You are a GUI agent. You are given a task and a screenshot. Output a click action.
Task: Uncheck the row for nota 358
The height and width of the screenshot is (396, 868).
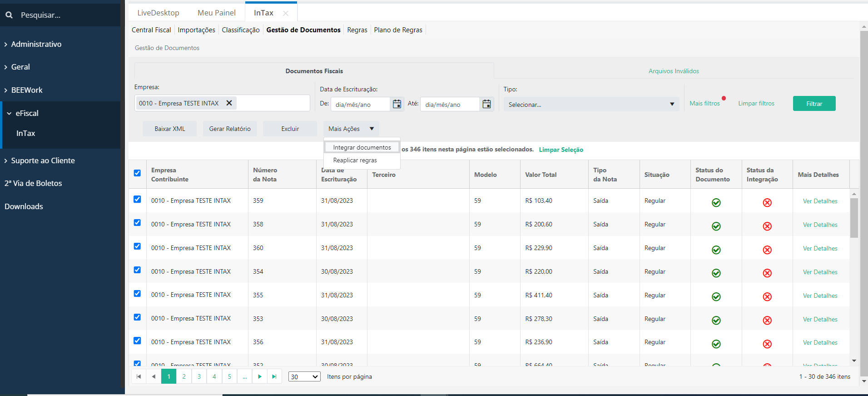pos(137,222)
